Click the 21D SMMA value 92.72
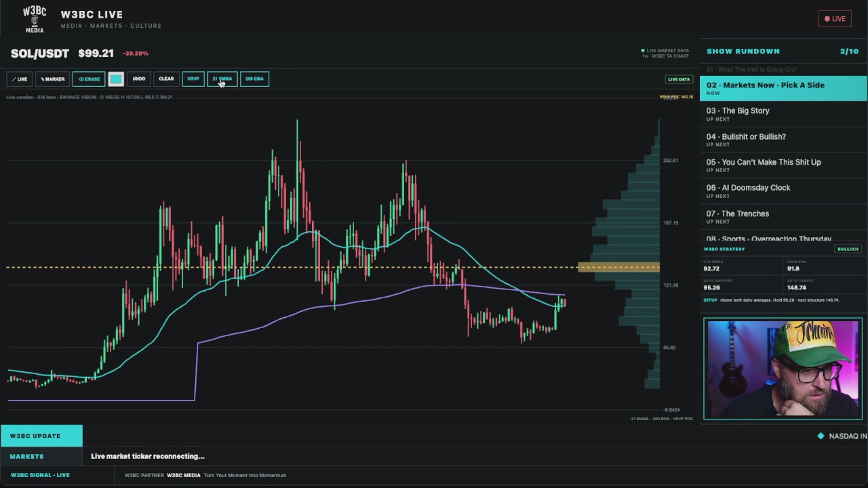Image resolution: width=868 pixels, height=488 pixels. pos(712,268)
